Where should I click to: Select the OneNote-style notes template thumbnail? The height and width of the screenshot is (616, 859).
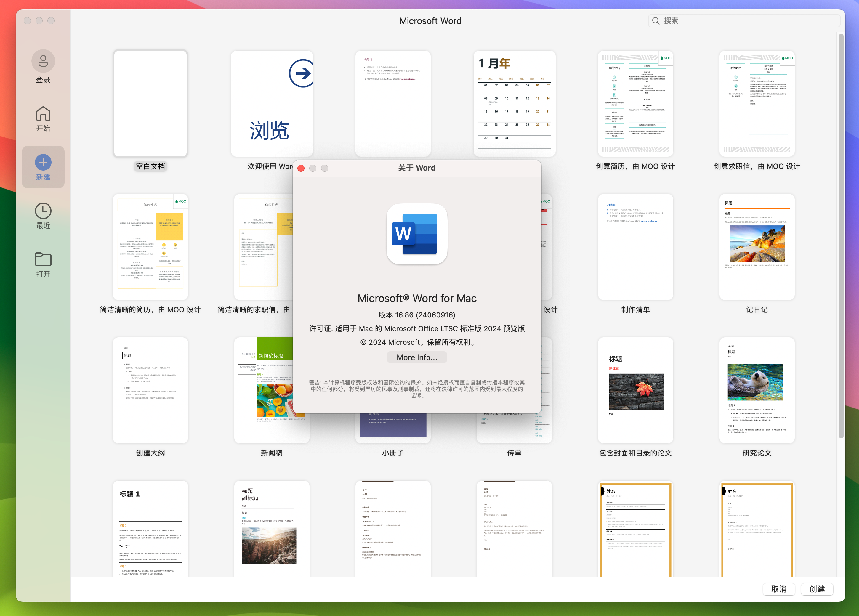point(393,104)
